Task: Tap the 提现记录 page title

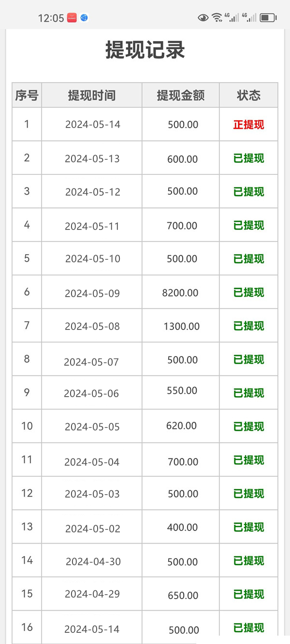Action: [145, 50]
